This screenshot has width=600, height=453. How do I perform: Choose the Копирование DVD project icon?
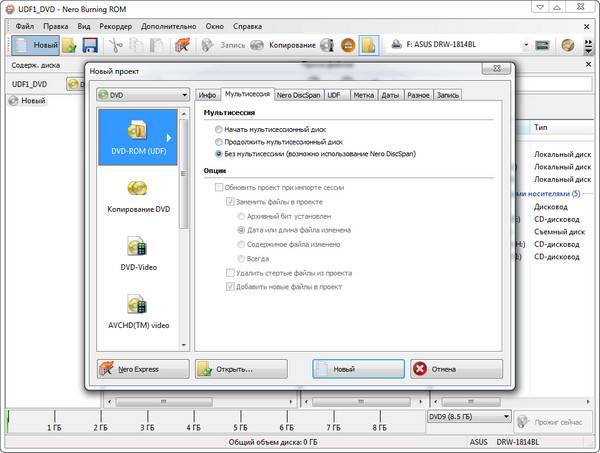coord(139,189)
